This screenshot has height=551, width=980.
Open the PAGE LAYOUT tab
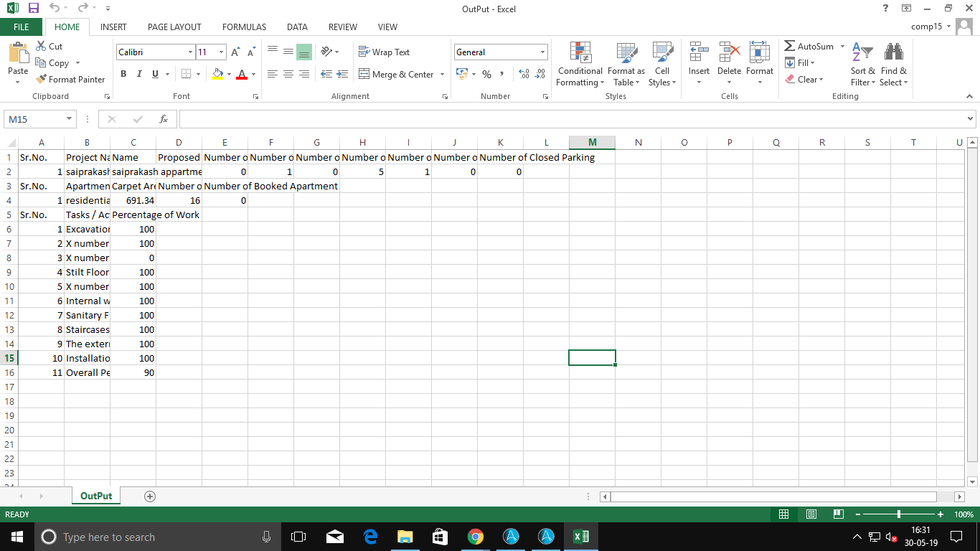[x=174, y=27]
